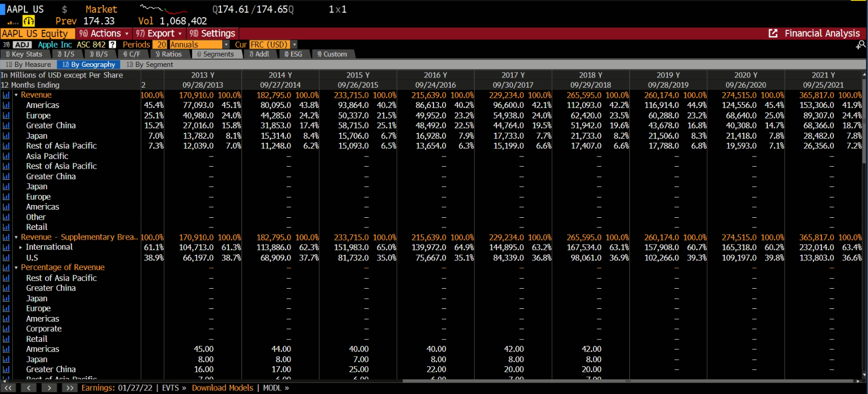Click chart icon beside the Corporate row
The height and width of the screenshot is (394, 868).
(6, 329)
